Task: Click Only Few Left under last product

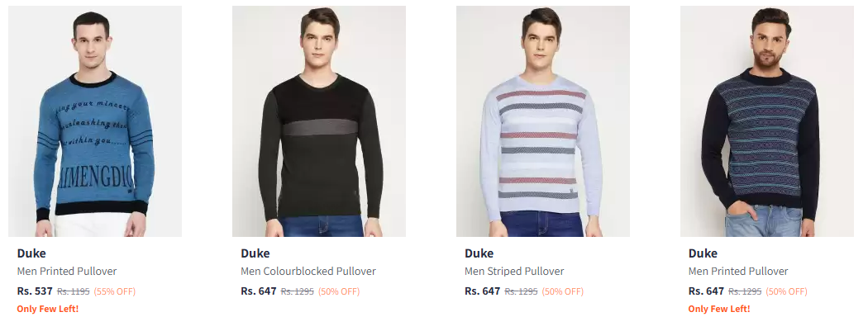Action: (x=719, y=309)
